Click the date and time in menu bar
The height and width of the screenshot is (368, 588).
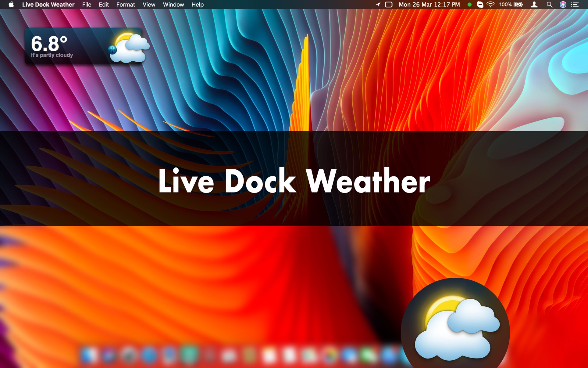429,5
